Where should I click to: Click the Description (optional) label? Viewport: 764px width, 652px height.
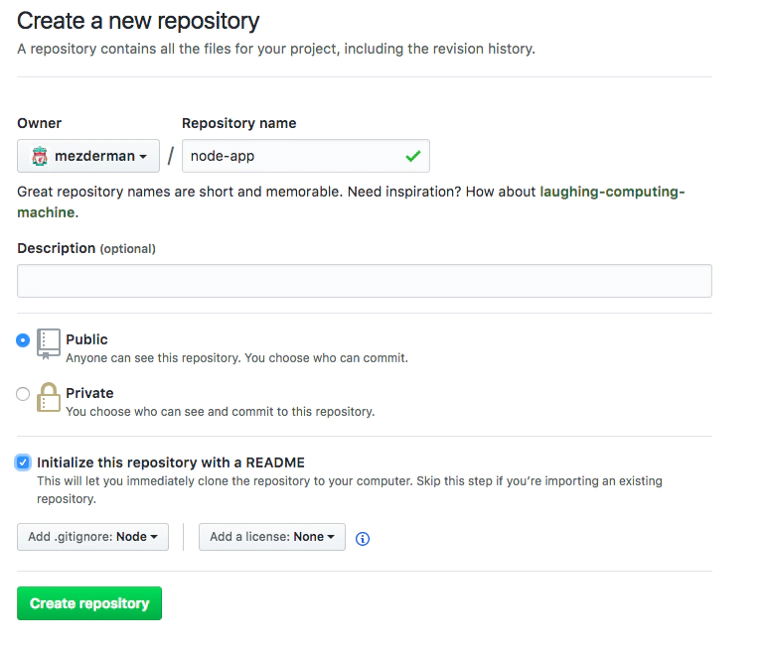tap(86, 249)
